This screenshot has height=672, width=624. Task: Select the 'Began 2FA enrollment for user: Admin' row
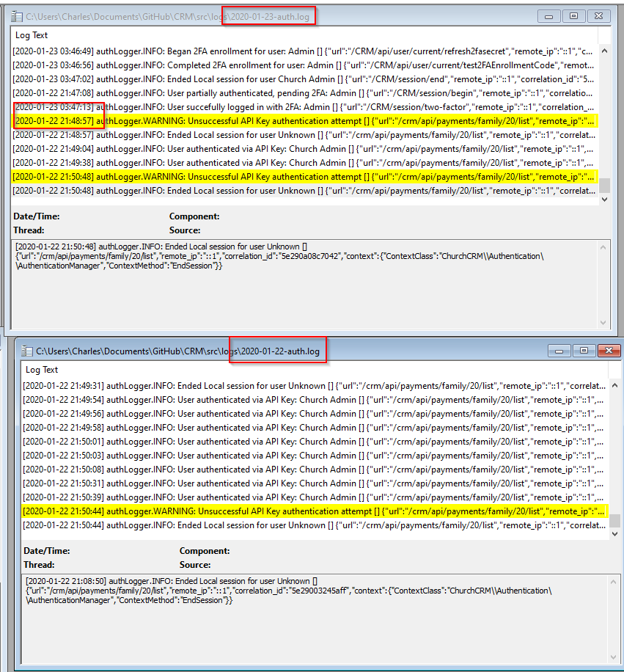304,51
